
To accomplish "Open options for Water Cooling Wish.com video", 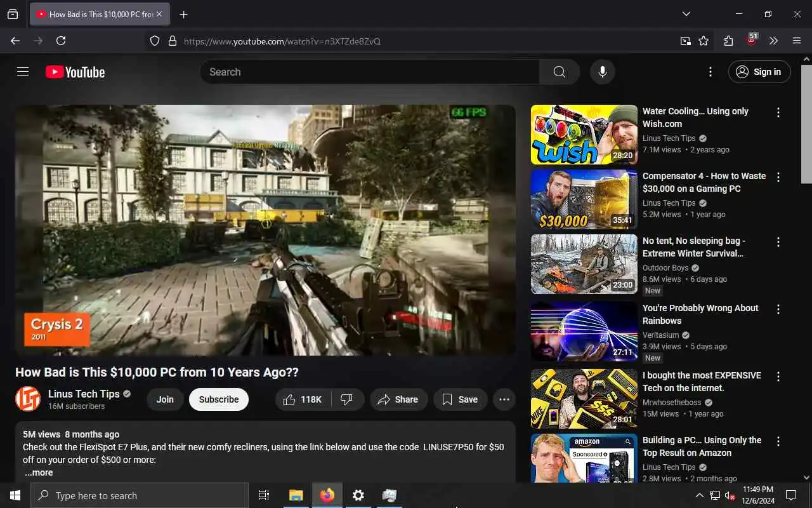I will [x=778, y=112].
